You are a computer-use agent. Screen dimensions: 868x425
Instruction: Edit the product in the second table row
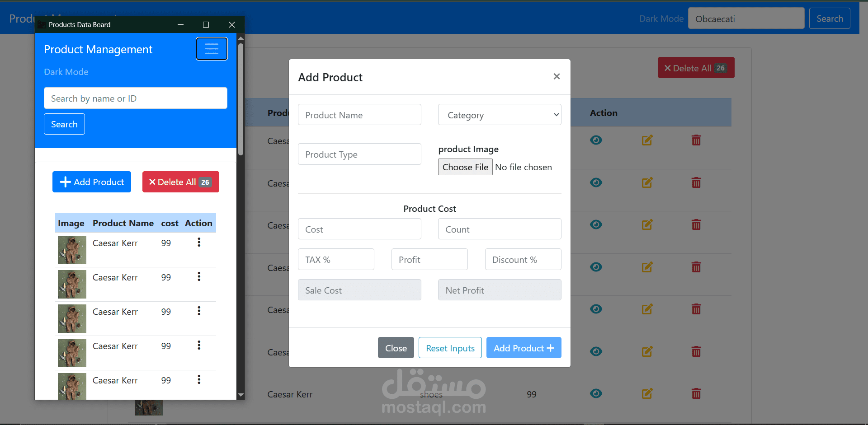[647, 182]
